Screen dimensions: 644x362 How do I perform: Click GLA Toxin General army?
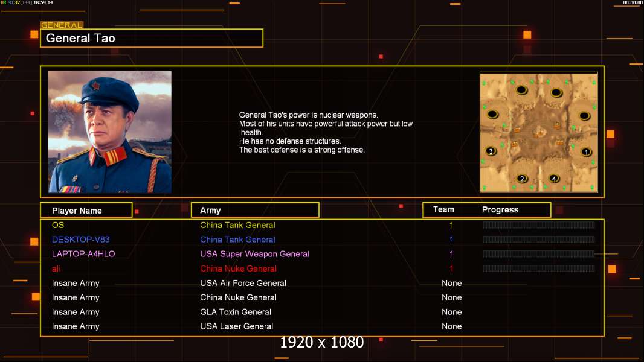[x=236, y=312]
